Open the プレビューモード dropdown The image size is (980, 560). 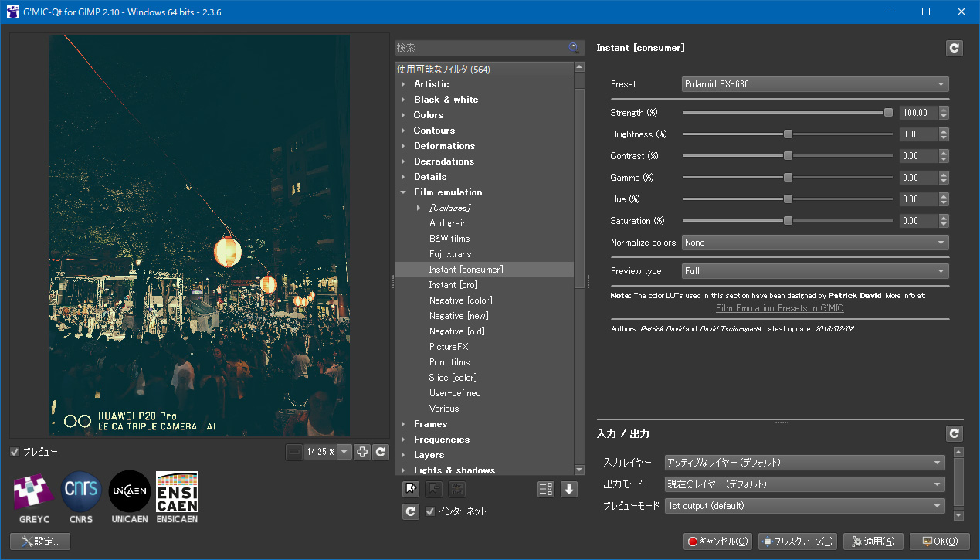[x=805, y=506]
